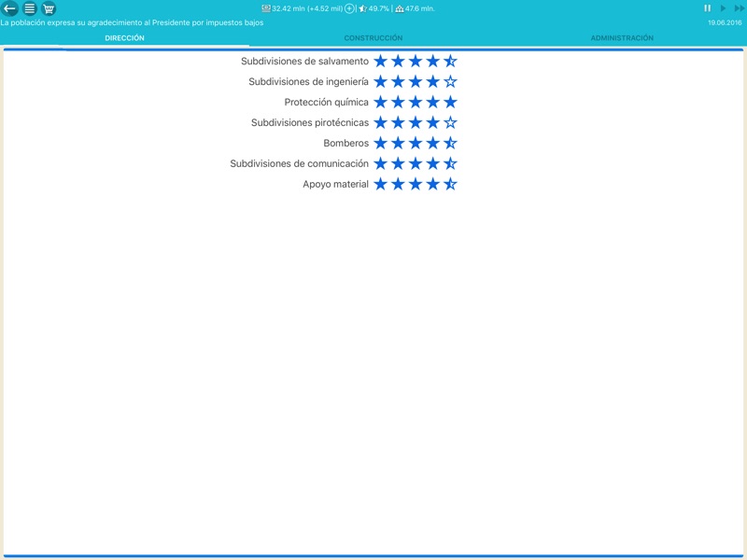Select the Subdivisiones de ingeniería label
747x560 pixels.
point(308,82)
